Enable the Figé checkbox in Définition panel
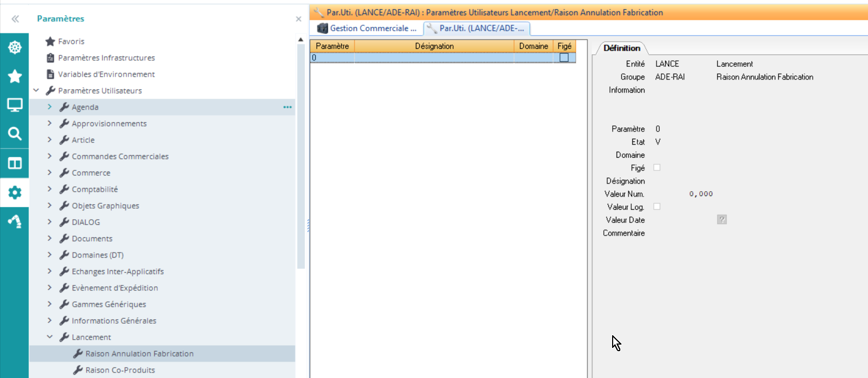868x378 pixels. pyautogui.click(x=657, y=168)
